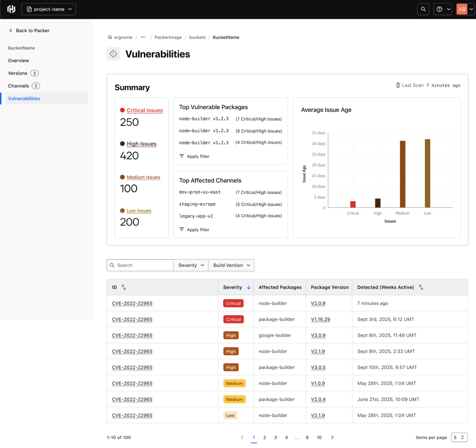The height and width of the screenshot is (448, 476).
Task: Open the account menu via the AB avatar
Action: point(462,9)
